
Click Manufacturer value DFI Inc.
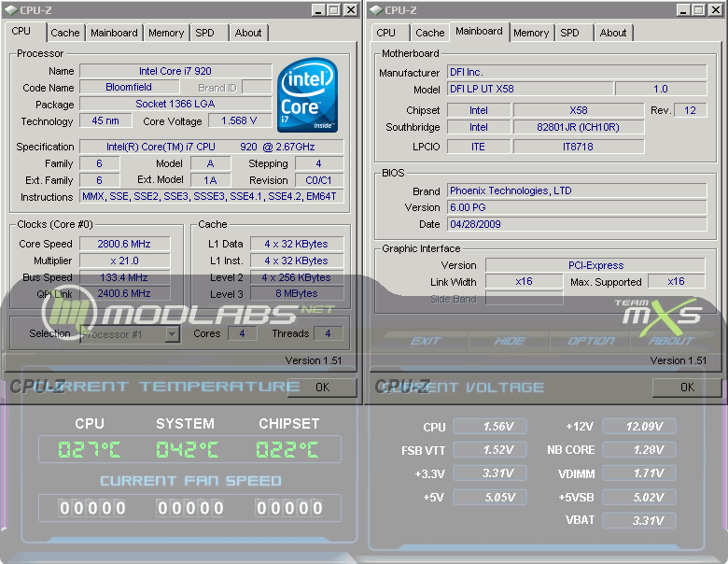577,72
